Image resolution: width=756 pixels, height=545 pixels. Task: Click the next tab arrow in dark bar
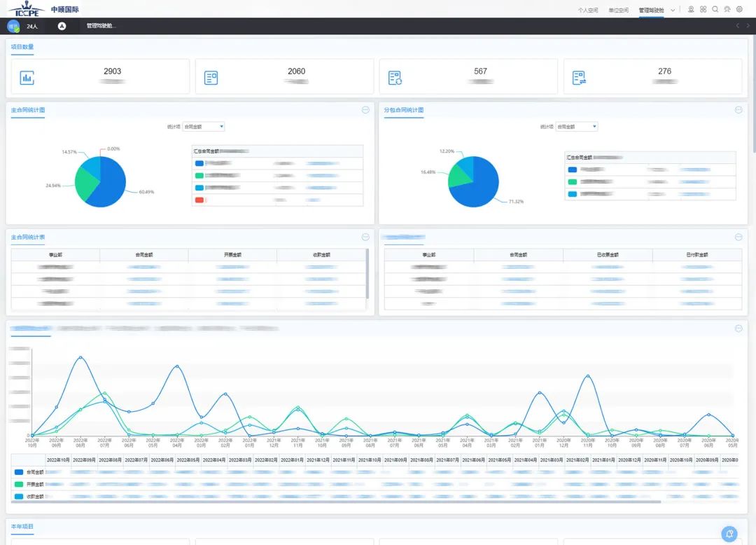748,26
